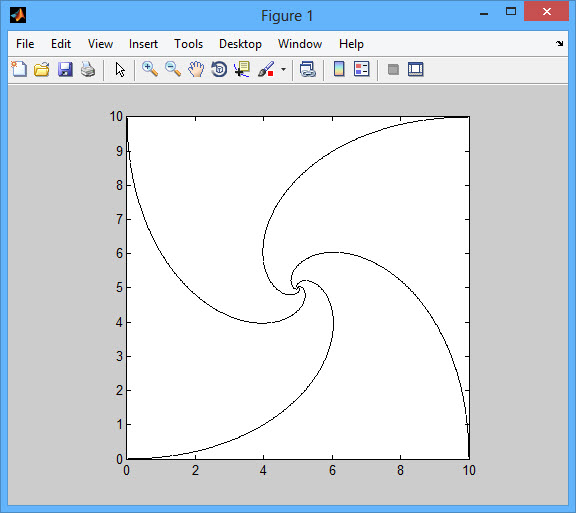
Task: Expand the brush color dropdown arrow
Action: (283, 69)
